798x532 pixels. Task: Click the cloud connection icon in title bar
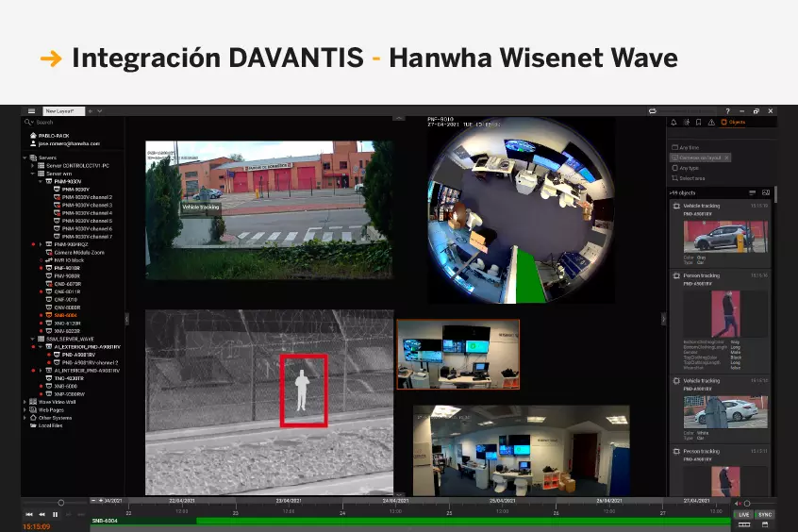653,111
